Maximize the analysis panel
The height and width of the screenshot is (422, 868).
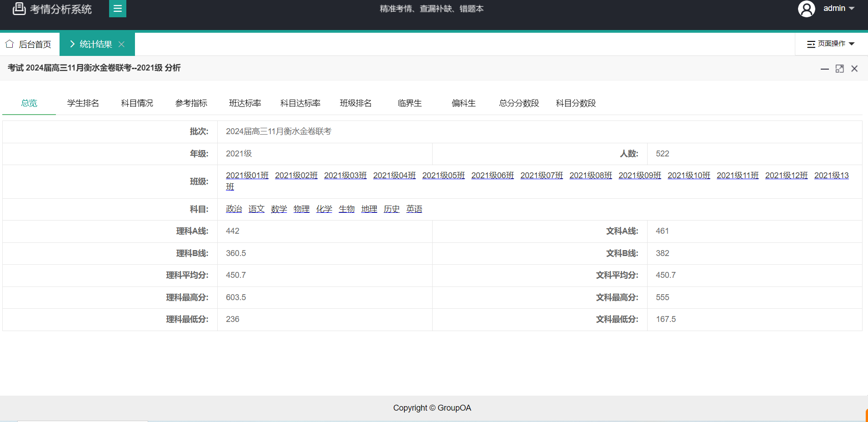tap(840, 69)
